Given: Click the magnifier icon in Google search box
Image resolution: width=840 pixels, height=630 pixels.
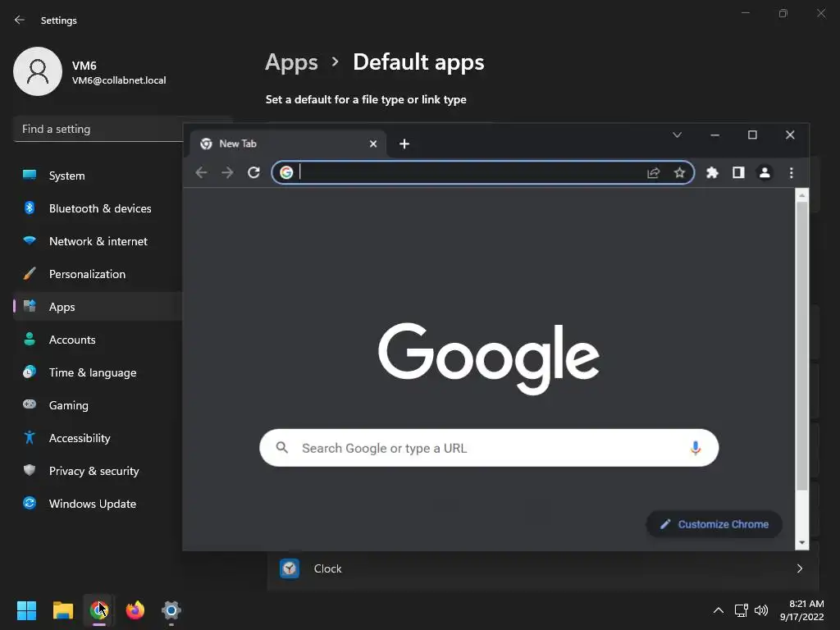Looking at the screenshot, I should click(282, 447).
